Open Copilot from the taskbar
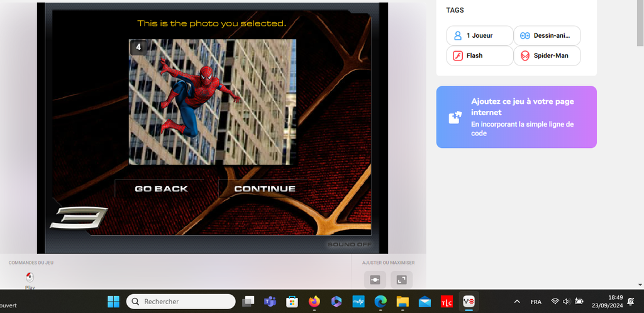This screenshot has height=313, width=644. pos(336,302)
